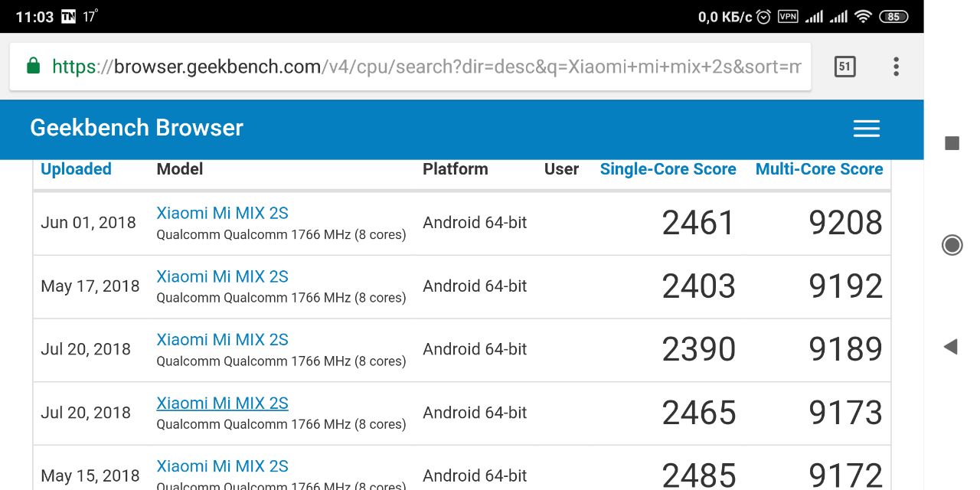This screenshot has width=980, height=490.
Task: Tap the Android recent apps square button
Action: (952, 143)
